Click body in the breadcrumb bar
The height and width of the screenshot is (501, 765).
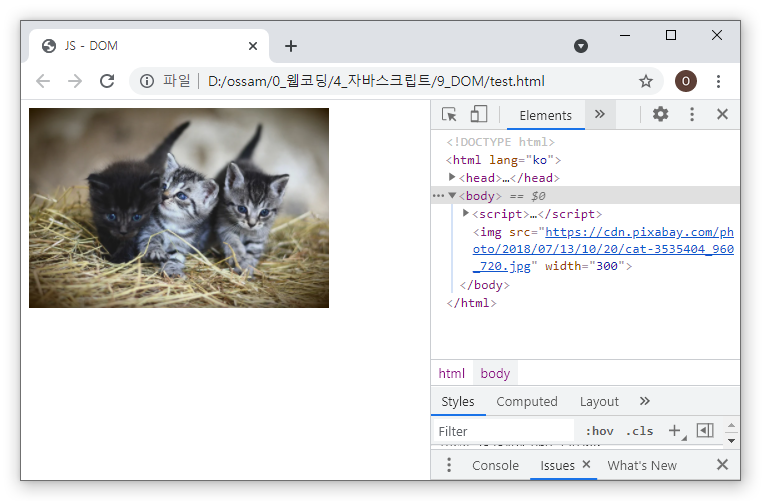[x=495, y=374]
